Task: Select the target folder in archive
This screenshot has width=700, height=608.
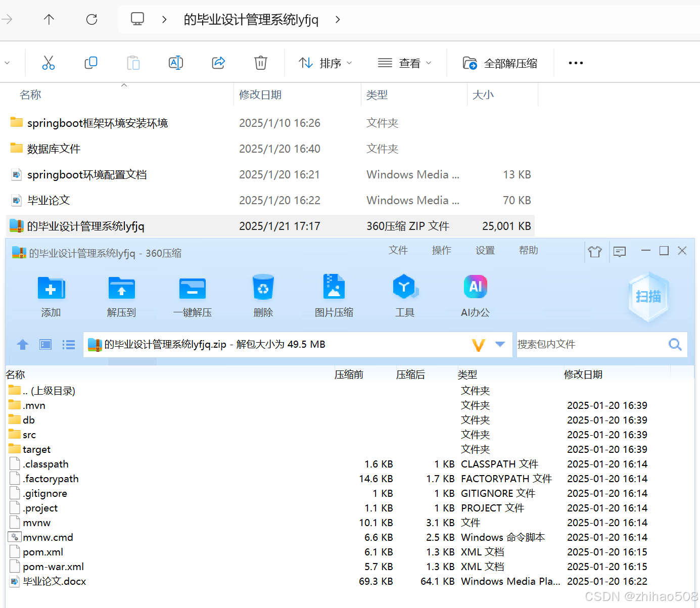Action: point(30,449)
